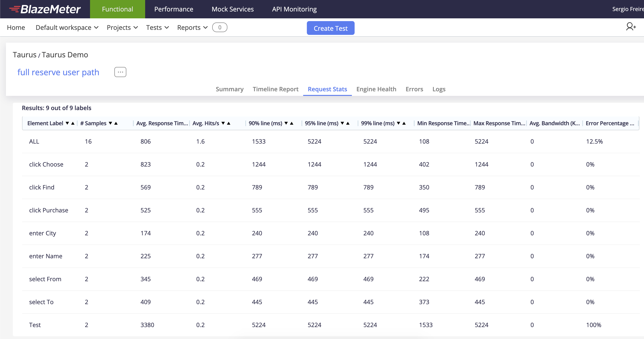Screen dimensions: 644x339
Task: Sort 99% line descending arrow
Action: 398,123
